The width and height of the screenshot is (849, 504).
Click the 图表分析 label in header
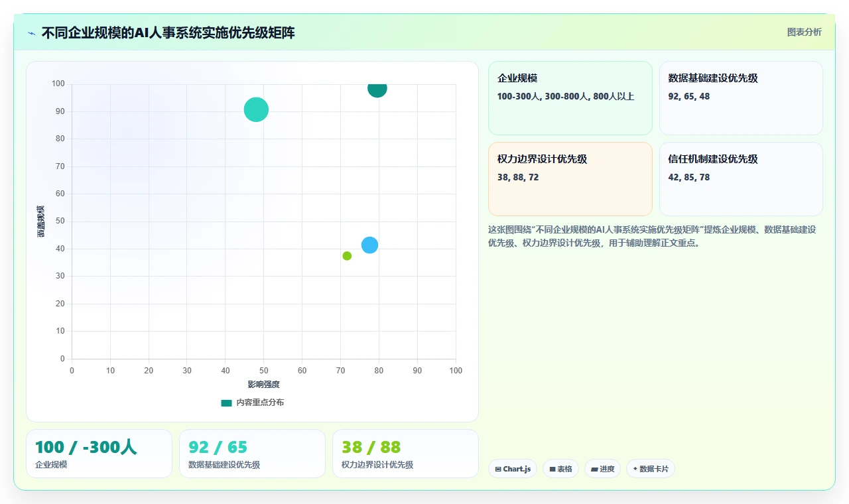pos(804,32)
